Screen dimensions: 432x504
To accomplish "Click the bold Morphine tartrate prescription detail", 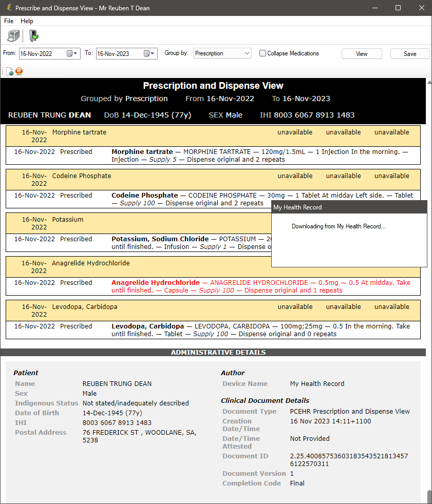I will click(x=142, y=152).
